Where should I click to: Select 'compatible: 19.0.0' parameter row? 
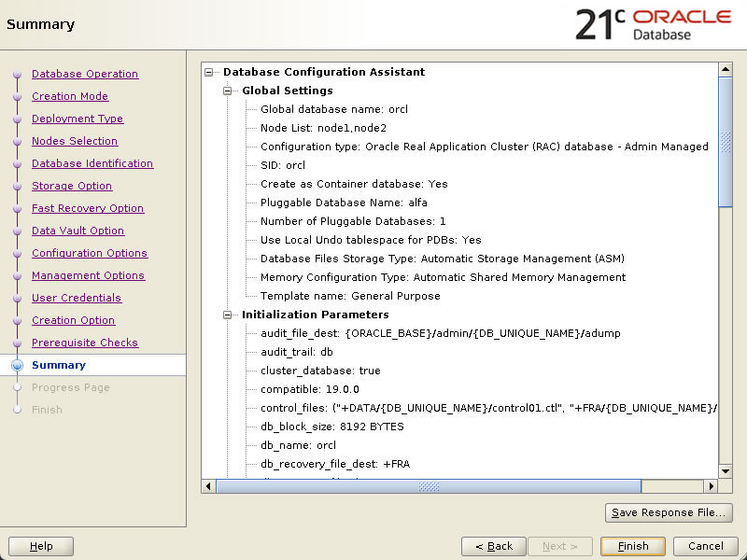coord(310,389)
